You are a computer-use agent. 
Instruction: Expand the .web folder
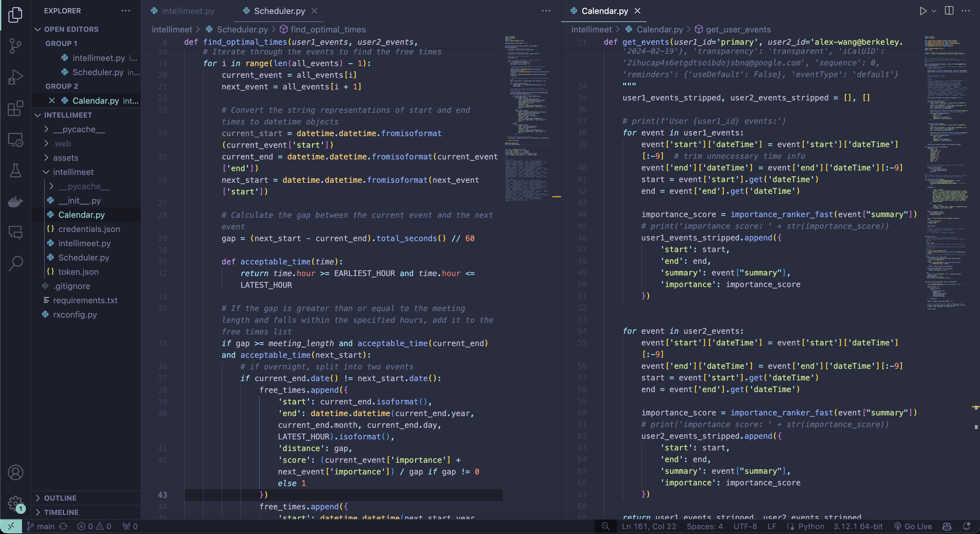coord(62,144)
